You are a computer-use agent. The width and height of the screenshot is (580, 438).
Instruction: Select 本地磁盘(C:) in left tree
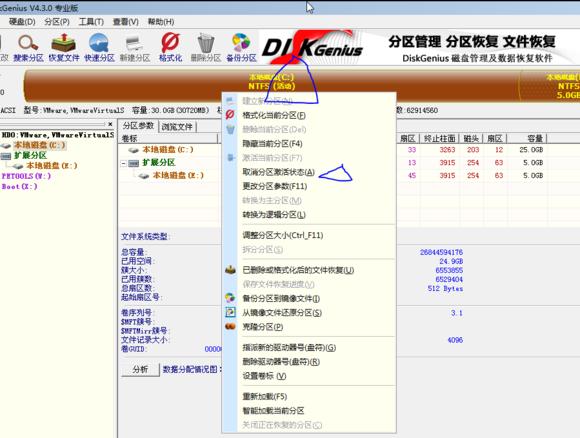(x=39, y=145)
